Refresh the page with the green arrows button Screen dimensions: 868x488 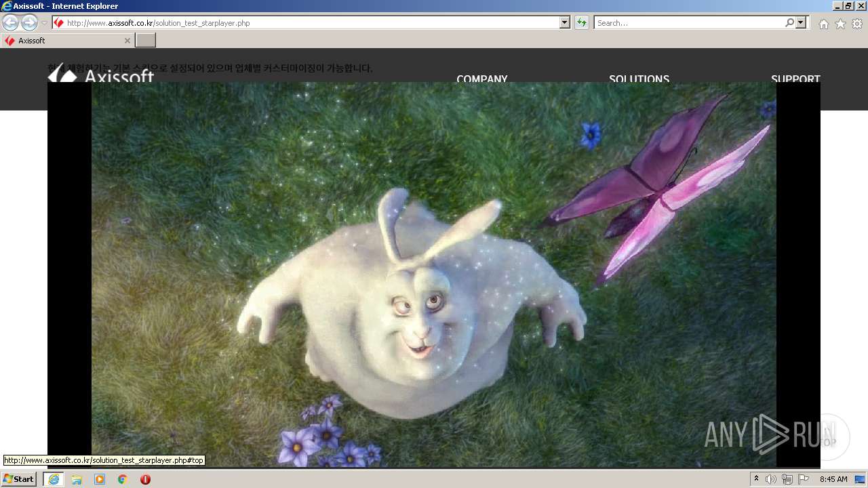click(581, 23)
